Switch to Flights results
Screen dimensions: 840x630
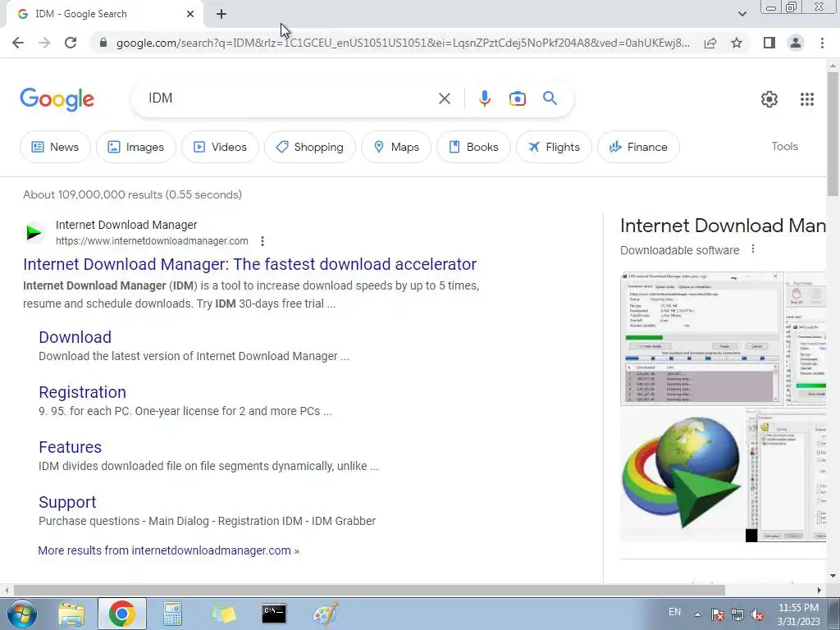554,147
